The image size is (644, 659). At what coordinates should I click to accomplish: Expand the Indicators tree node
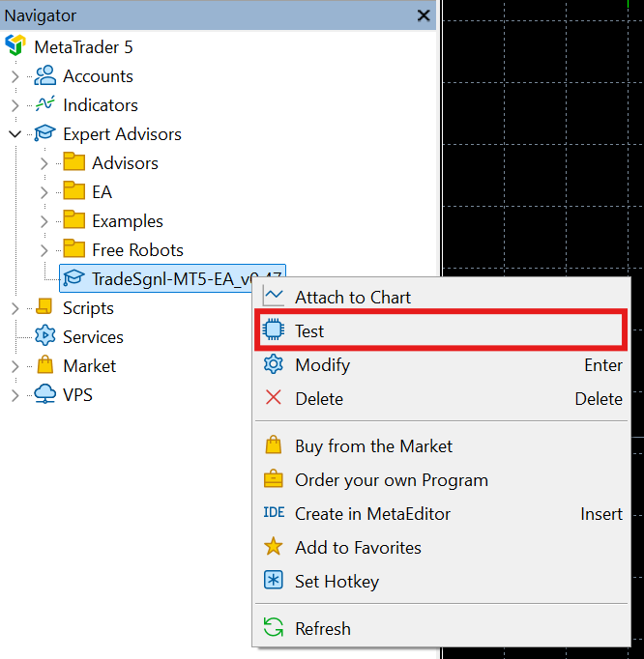15,105
